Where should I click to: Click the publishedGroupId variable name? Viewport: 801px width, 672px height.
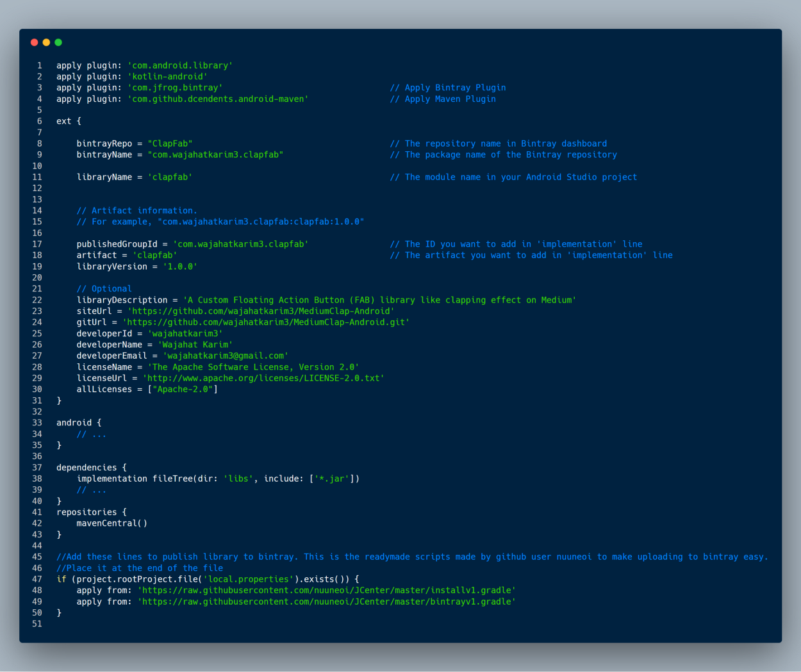[x=117, y=244]
